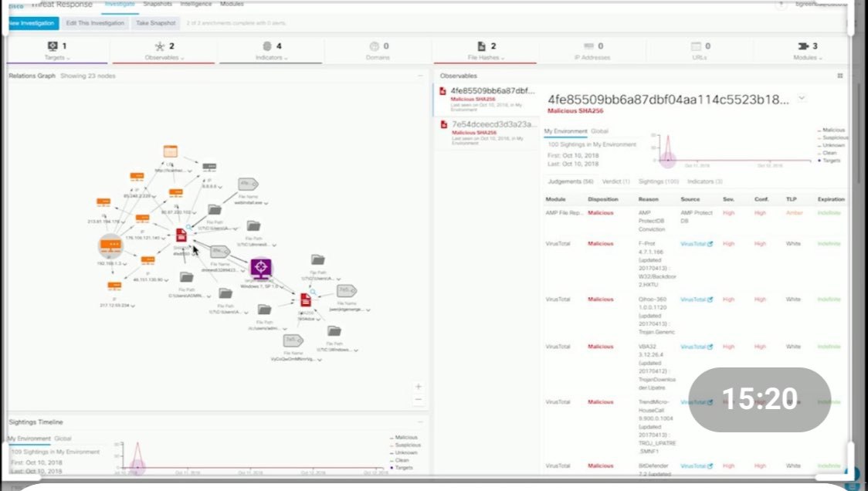Screen dimensions: 868x491
Task: Click the purple target endpoint node icon
Action: [x=261, y=268]
